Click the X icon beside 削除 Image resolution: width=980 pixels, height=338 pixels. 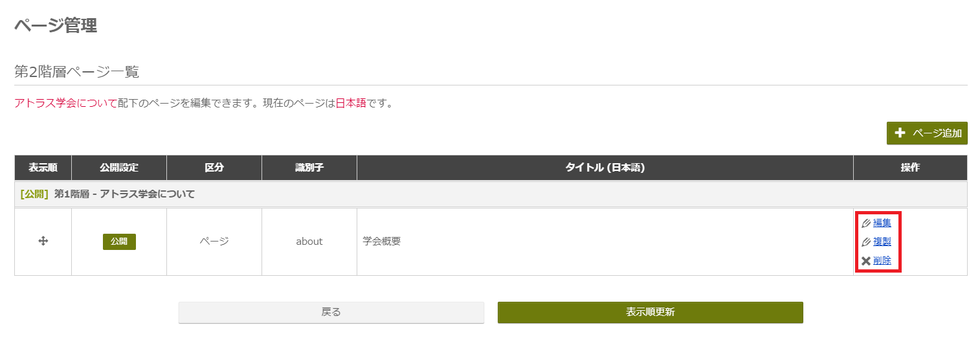click(x=866, y=261)
